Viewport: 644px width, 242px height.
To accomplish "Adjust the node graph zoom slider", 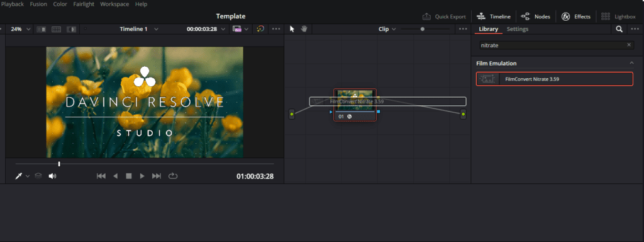I will click(422, 29).
